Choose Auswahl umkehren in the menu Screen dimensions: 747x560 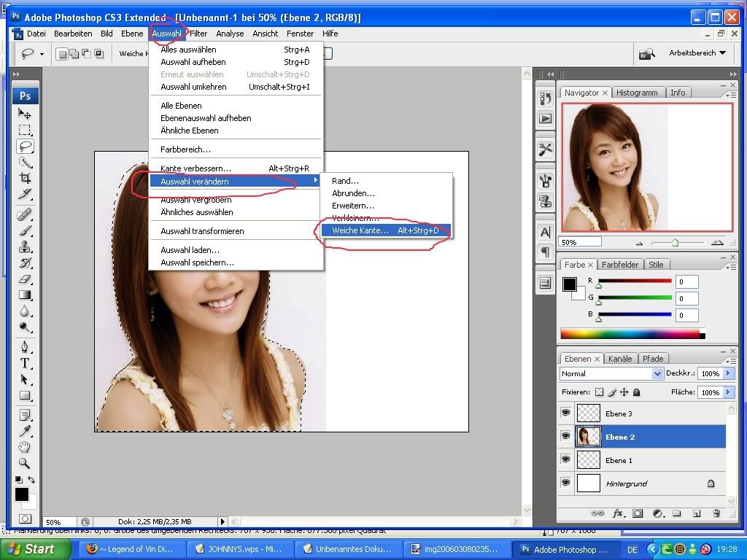coord(236,87)
